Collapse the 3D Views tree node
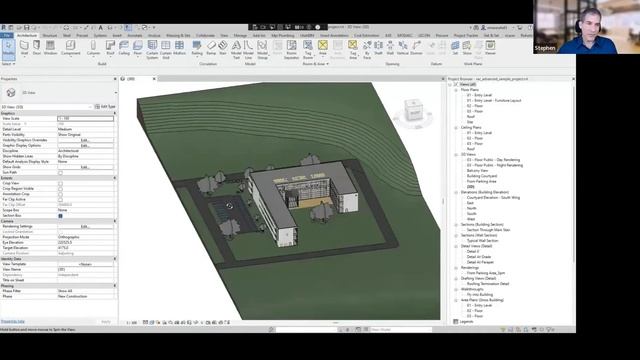 tap(456, 155)
